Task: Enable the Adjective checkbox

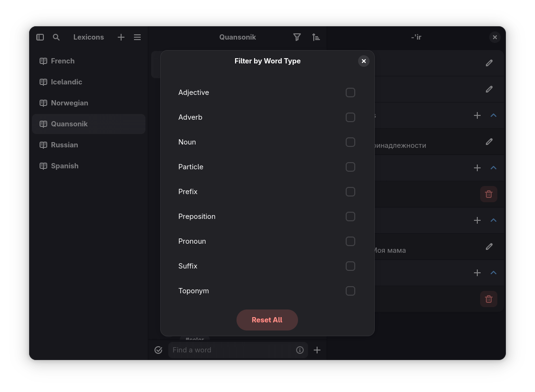Action: 350,93
